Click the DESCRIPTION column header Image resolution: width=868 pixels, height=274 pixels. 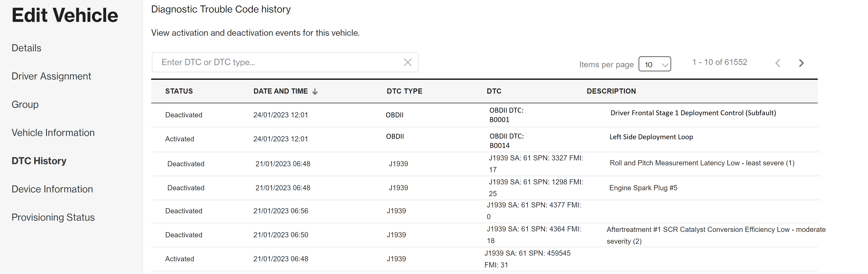(611, 91)
